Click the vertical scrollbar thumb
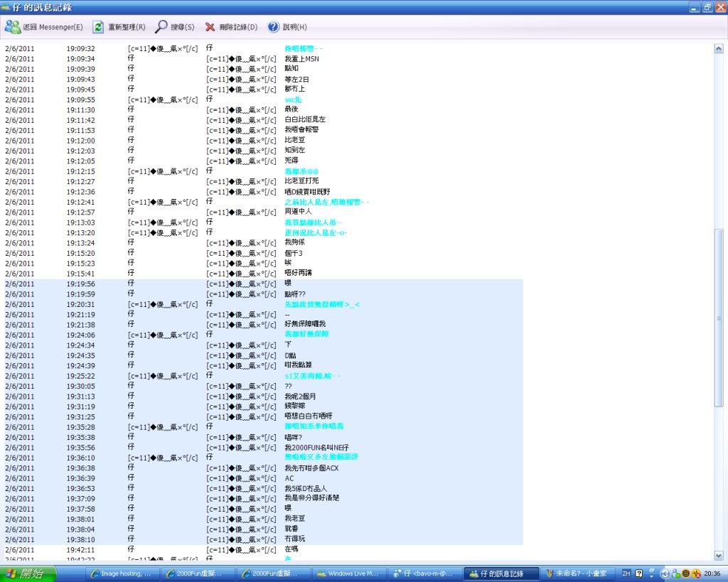 718,320
